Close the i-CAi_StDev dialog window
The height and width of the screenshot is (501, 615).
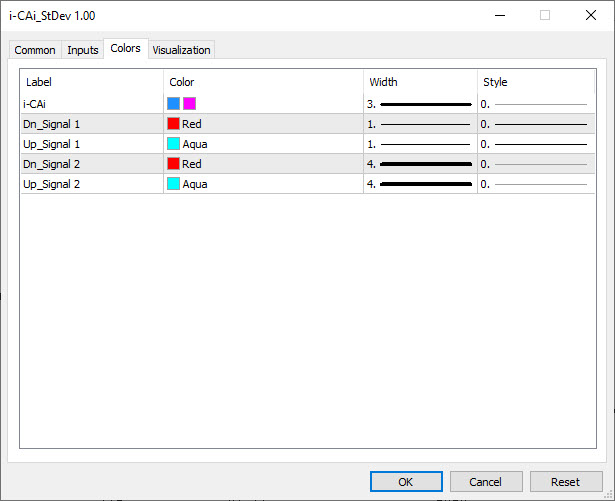tap(591, 16)
